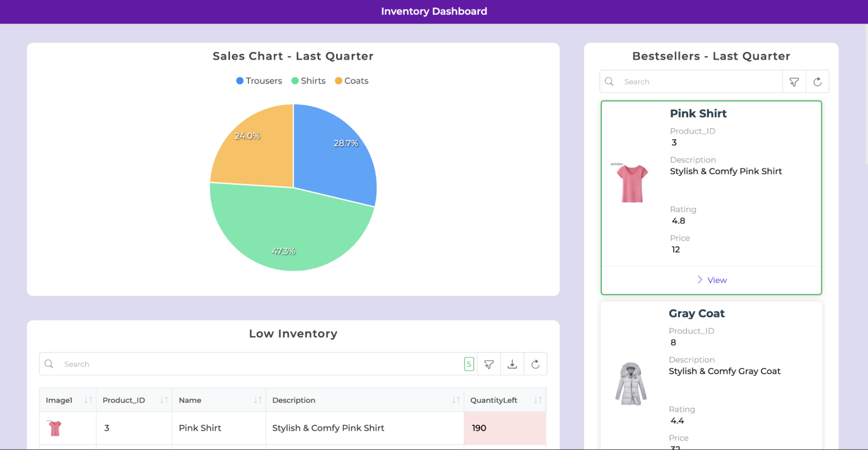868x450 pixels.
Task: Download the Low Inventory data
Action: point(512,364)
